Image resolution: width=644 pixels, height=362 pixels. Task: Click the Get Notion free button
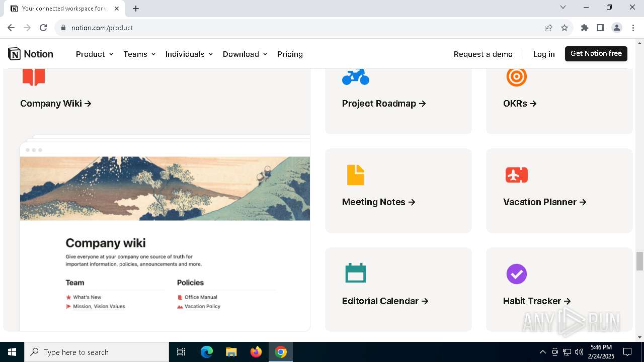click(596, 53)
